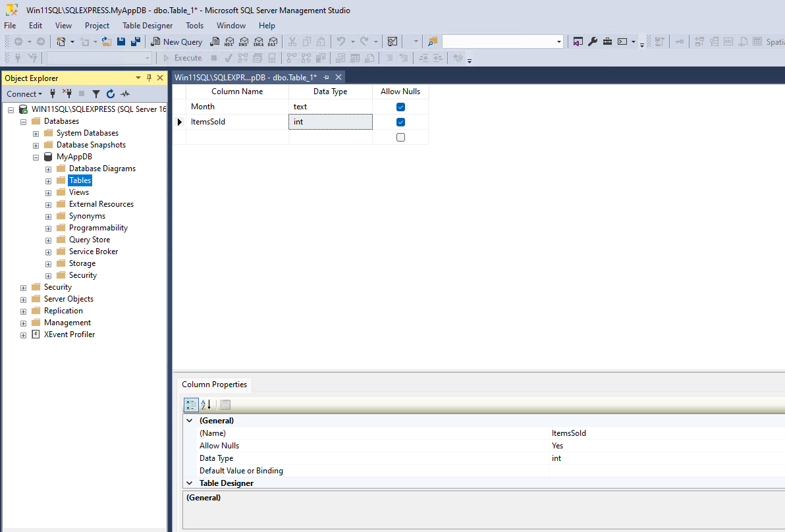Viewport: 785px width, 532px height.
Task: Click the XMLA query icon
Action: coord(258,41)
